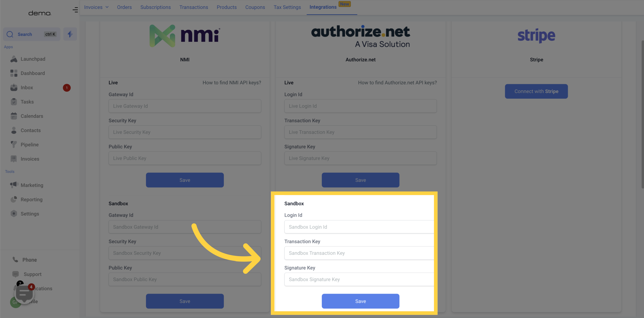The width and height of the screenshot is (644, 318).
Task: Click the Settings sidebar icon
Action: [x=14, y=214]
